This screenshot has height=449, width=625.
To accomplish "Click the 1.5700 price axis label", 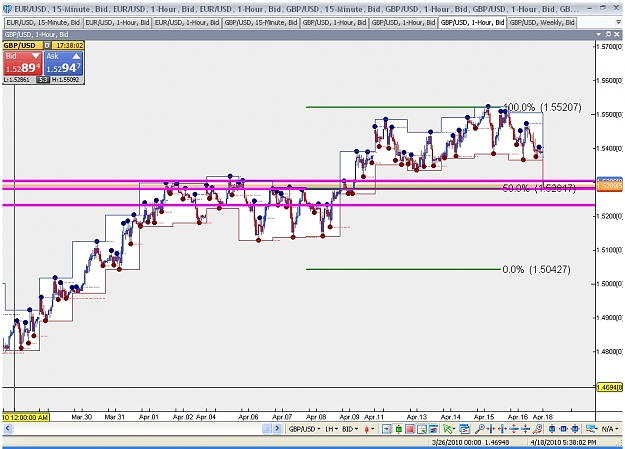I will tap(609, 47).
